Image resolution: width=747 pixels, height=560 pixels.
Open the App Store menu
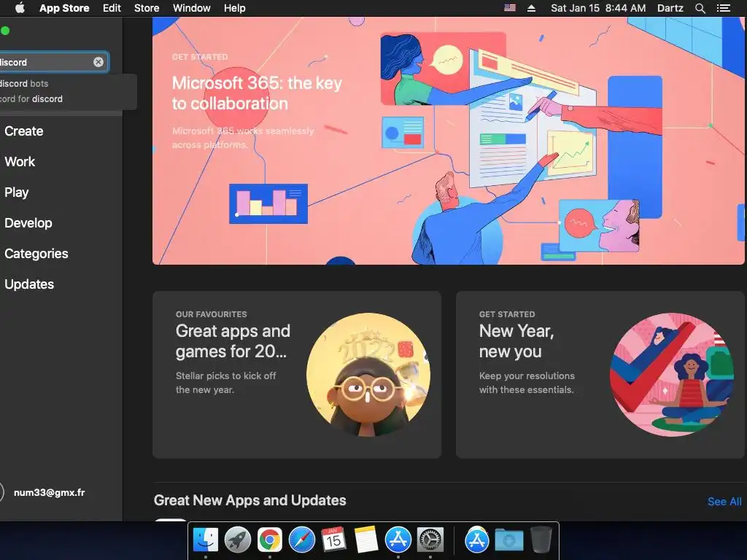click(x=64, y=8)
